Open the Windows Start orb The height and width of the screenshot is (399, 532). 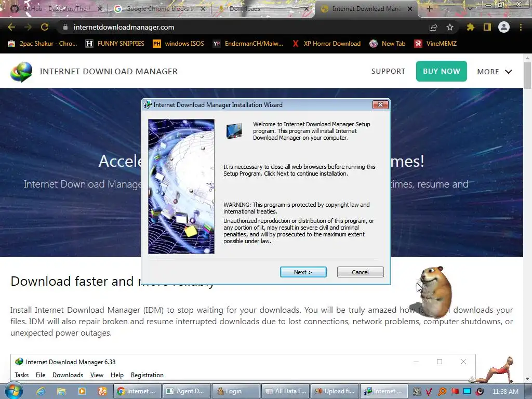(x=13, y=391)
